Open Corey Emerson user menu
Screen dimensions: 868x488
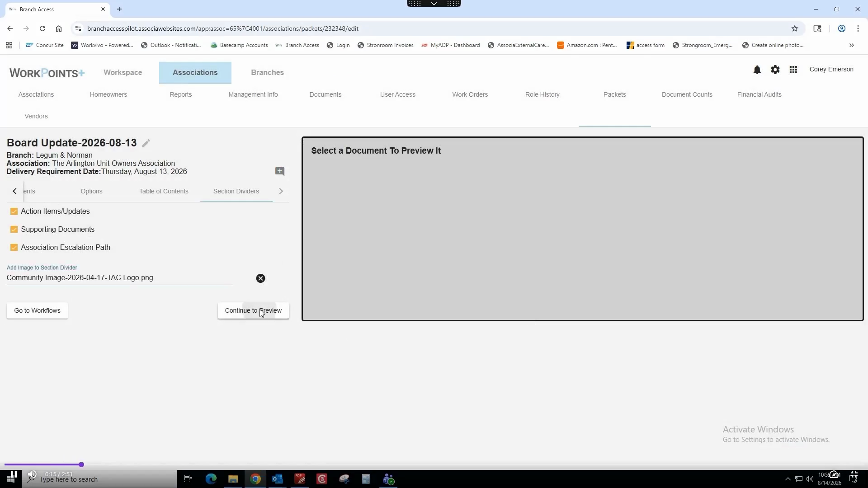tap(831, 69)
